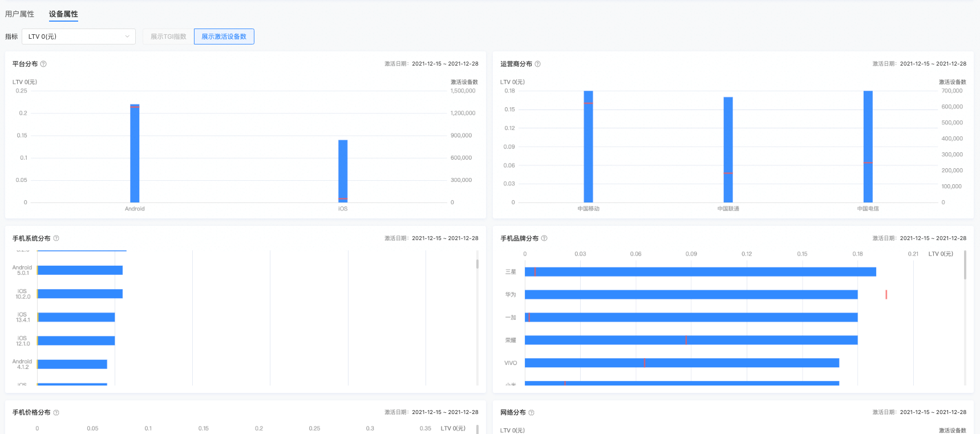Viewport: 980px width, 434px height.
Task: Click the iOS 10.2.0 bar
Action: click(x=80, y=294)
